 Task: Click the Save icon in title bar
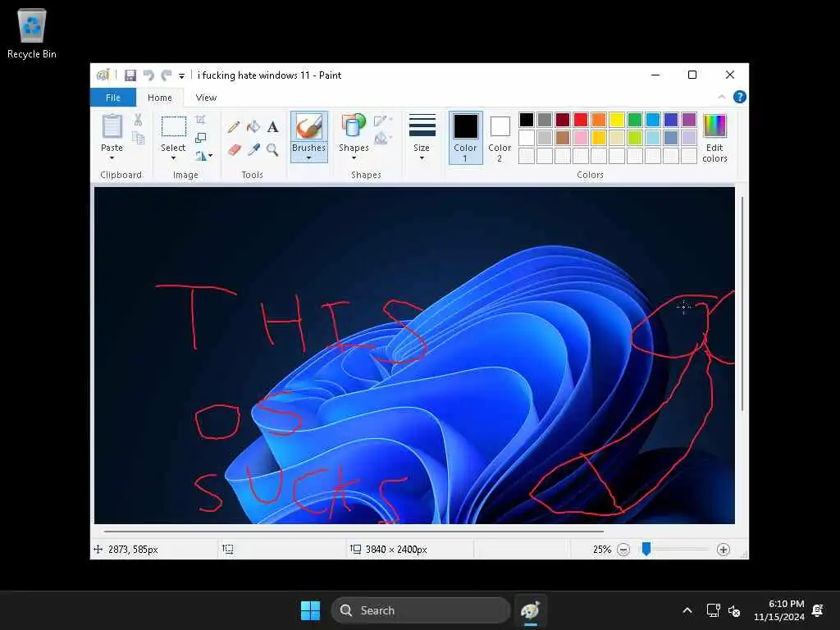click(130, 75)
